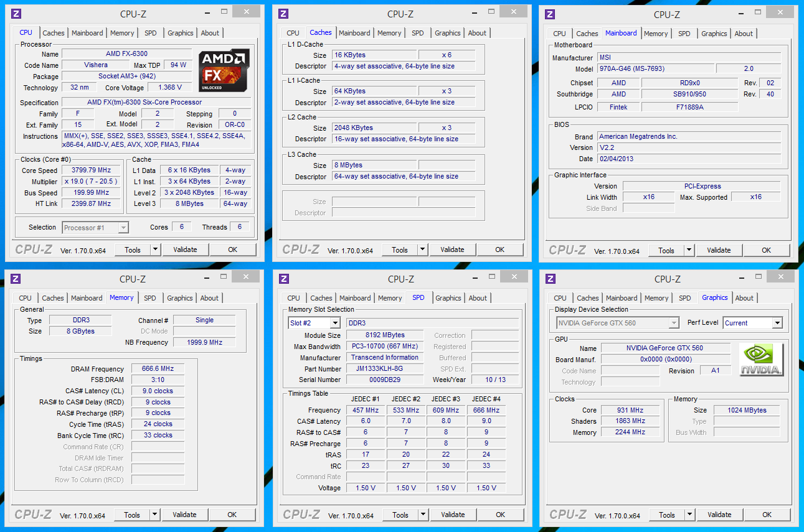This screenshot has width=804, height=532.
Task: Click the CPU-Z title icon in the Graphics-tab window
Action: (x=551, y=279)
